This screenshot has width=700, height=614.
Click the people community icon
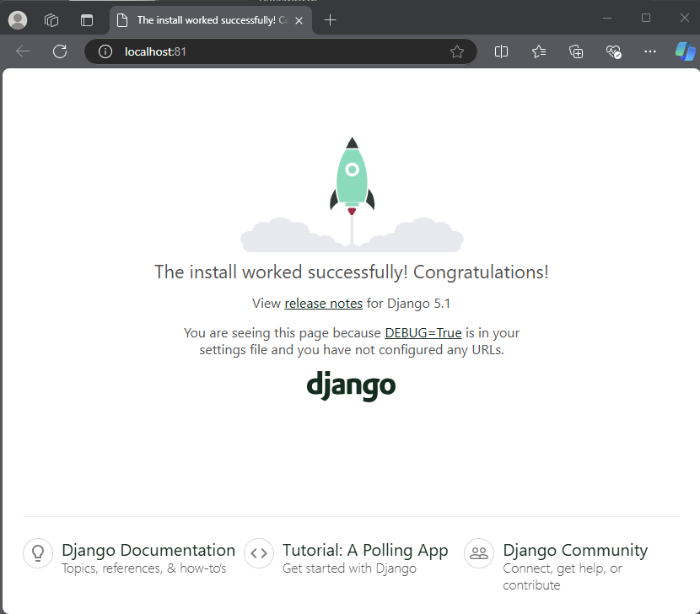479,553
